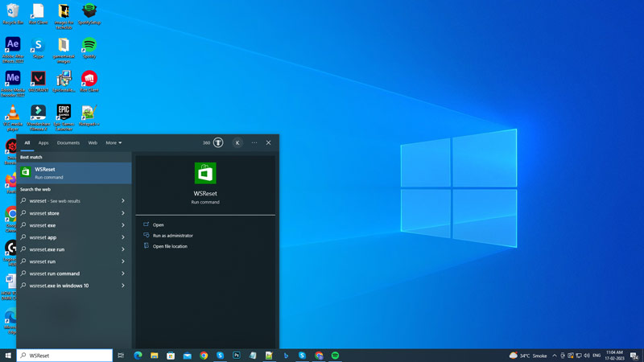
Task: Click Open file location option
Action: coord(170,246)
